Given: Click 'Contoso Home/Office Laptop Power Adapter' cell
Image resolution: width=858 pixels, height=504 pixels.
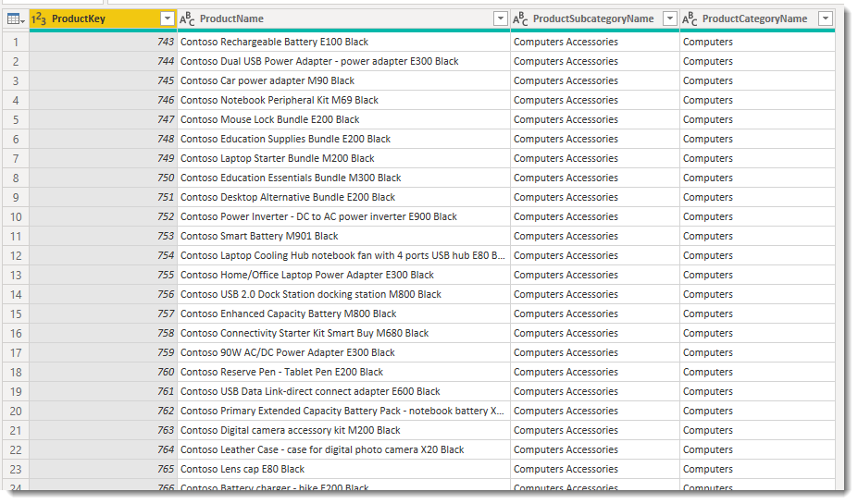Looking at the screenshot, I should click(343, 275).
